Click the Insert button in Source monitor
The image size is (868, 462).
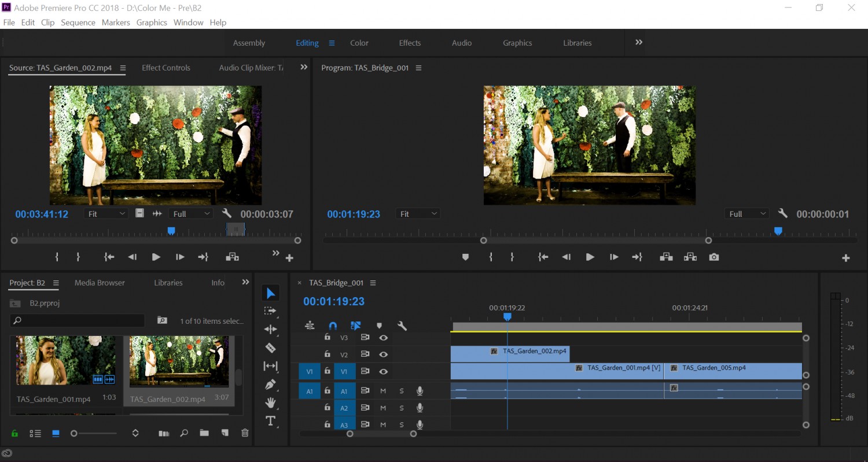(232, 257)
